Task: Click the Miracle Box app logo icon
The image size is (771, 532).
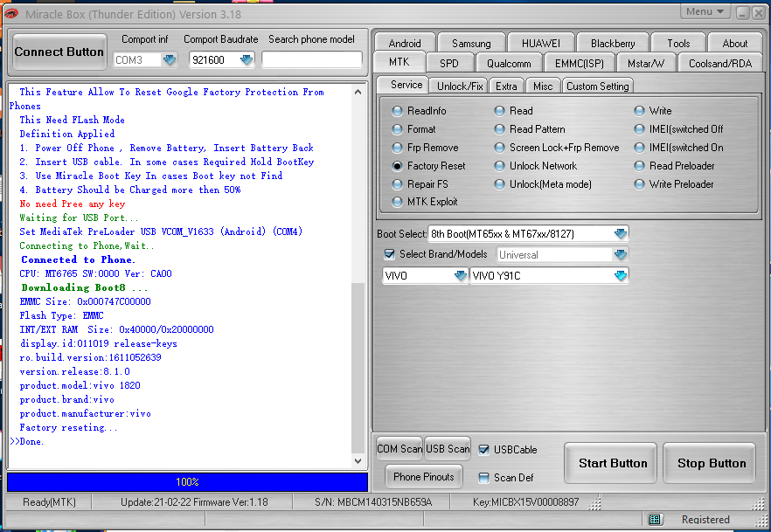Action: 11,13
